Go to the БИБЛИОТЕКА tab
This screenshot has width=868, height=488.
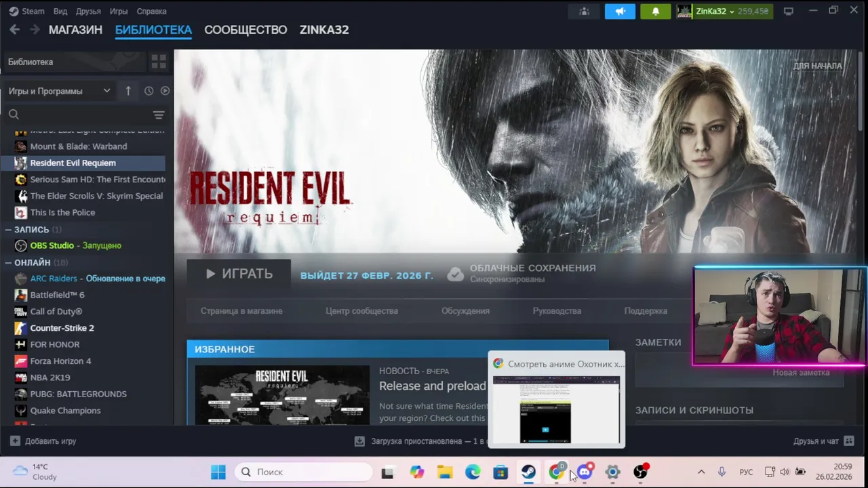pos(153,30)
